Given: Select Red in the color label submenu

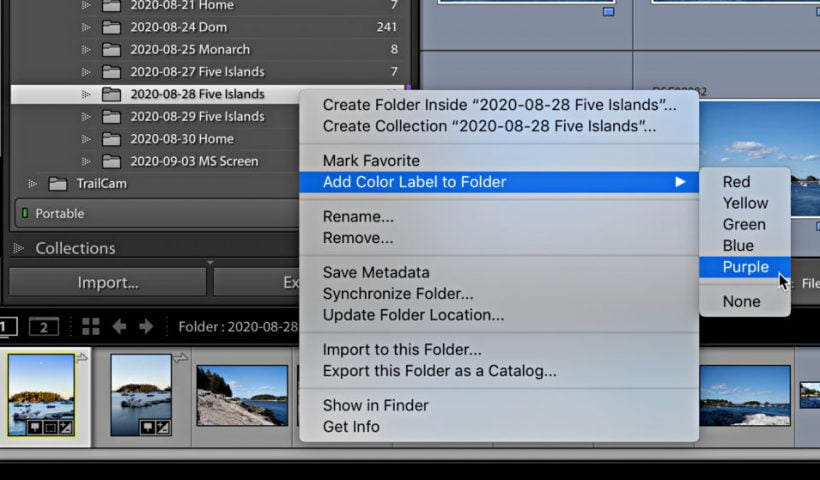Looking at the screenshot, I should pos(736,182).
